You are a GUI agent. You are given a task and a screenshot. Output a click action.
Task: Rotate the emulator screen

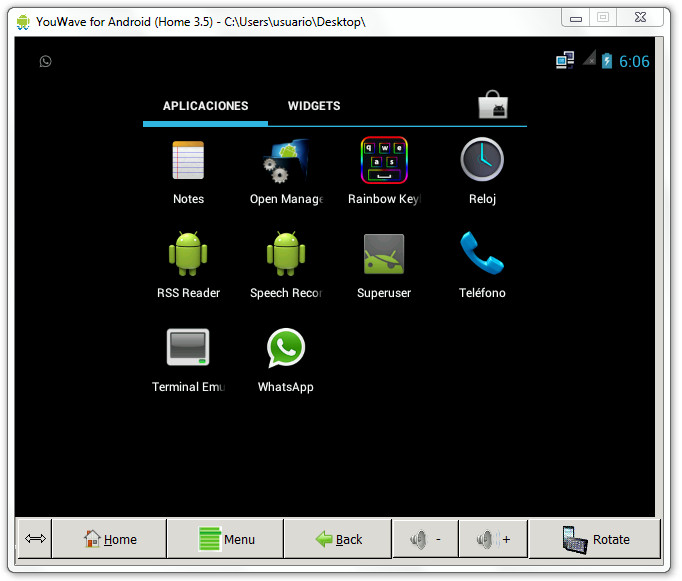595,539
